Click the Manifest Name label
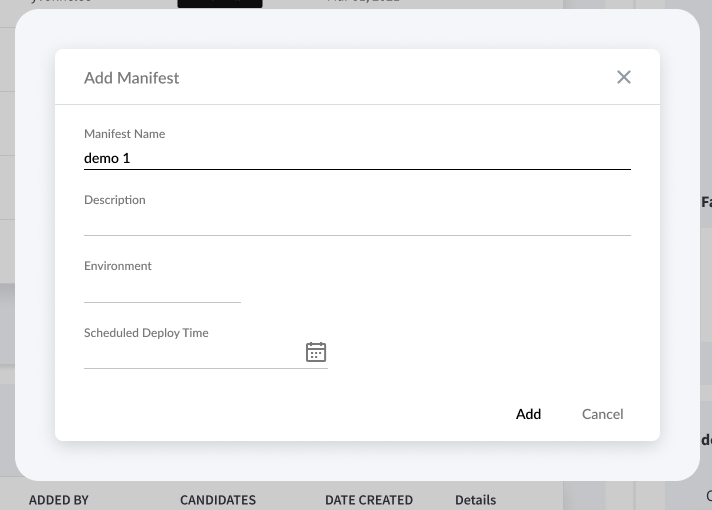Viewport: 712px width, 510px height. click(x=125, y=134)
